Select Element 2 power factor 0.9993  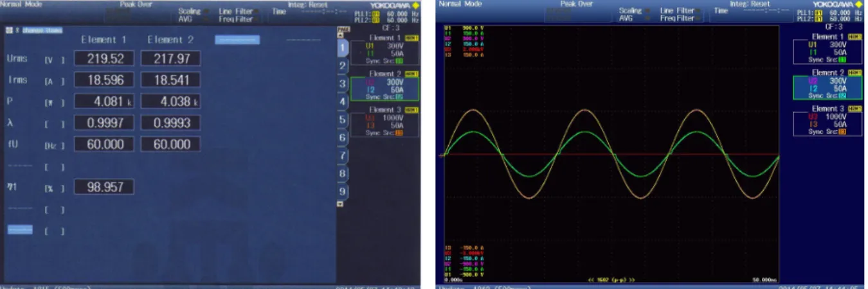click(x=170, y=123)
